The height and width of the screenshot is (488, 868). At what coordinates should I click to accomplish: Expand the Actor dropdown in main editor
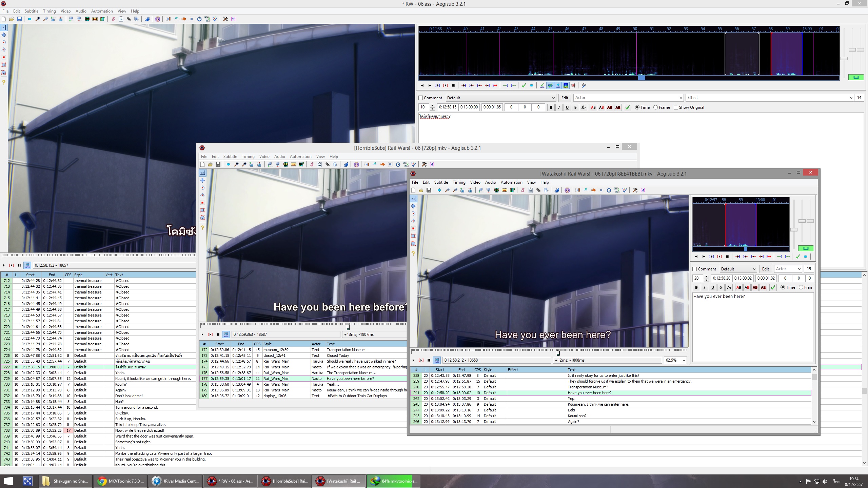(x=680, y=98)
